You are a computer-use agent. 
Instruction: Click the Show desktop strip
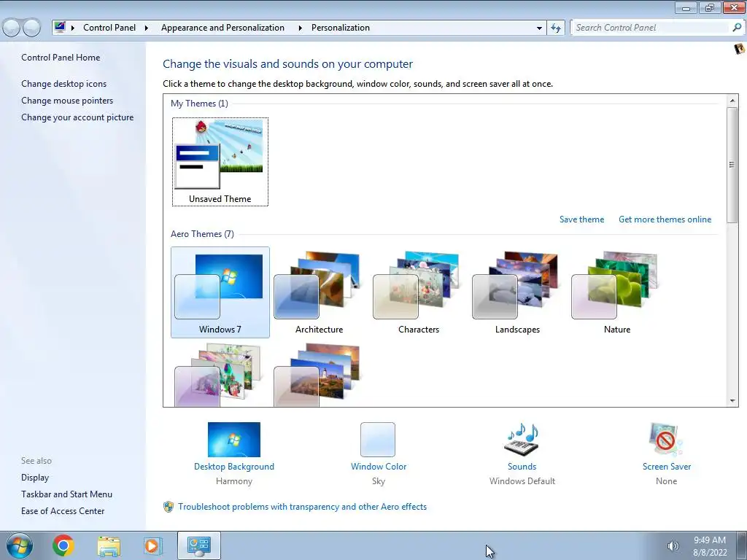741,545
